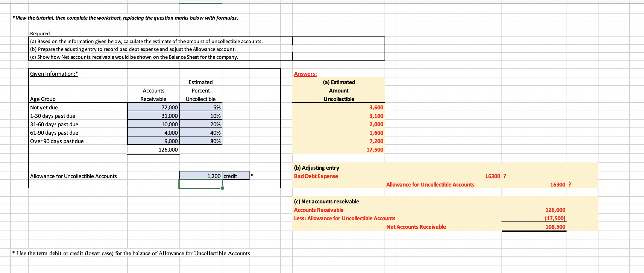Click the Net Accounts Receivable value 108,500
The width and height of the screenshot is (644, 273).
556,227
